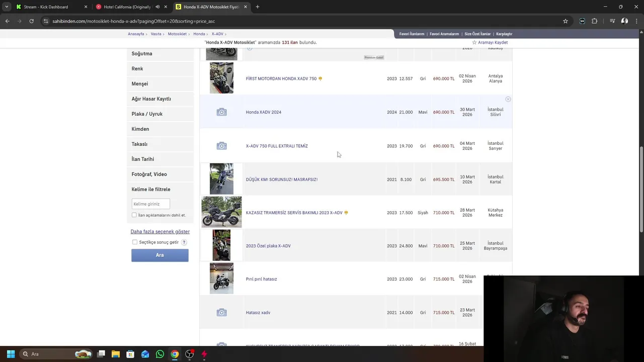
Task: Open the tab search dropdown arrow
Action: click(6, 7)
